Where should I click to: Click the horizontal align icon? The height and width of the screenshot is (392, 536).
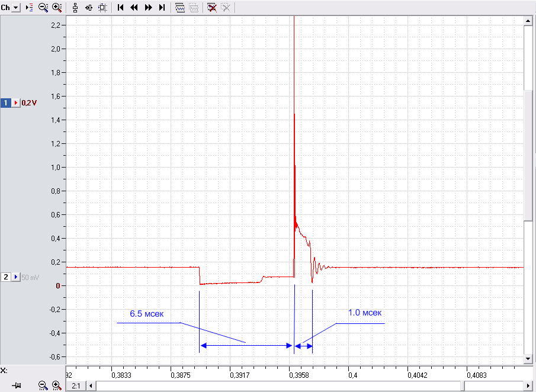[89, 8]
